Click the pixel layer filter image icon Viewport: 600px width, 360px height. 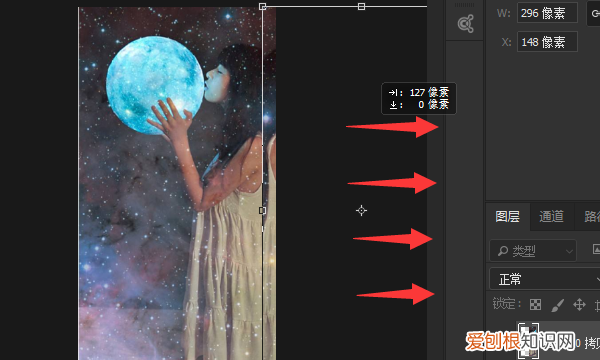point(596,249)
